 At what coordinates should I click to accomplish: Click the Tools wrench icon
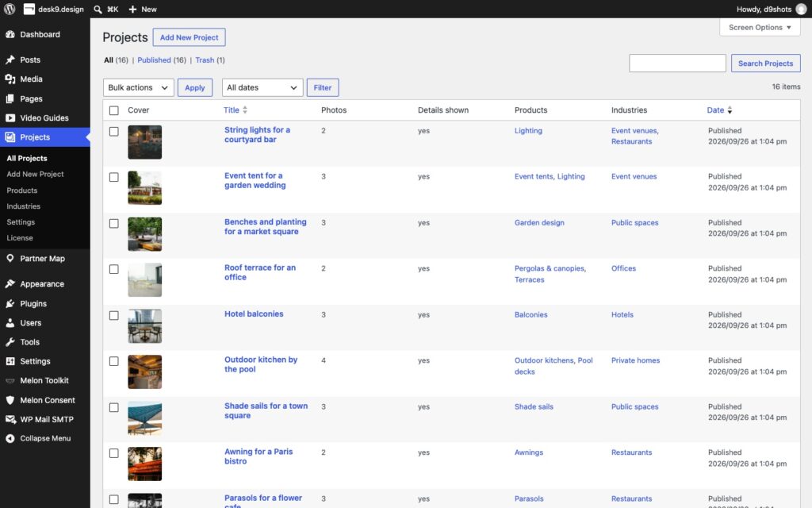pos(10,341)
